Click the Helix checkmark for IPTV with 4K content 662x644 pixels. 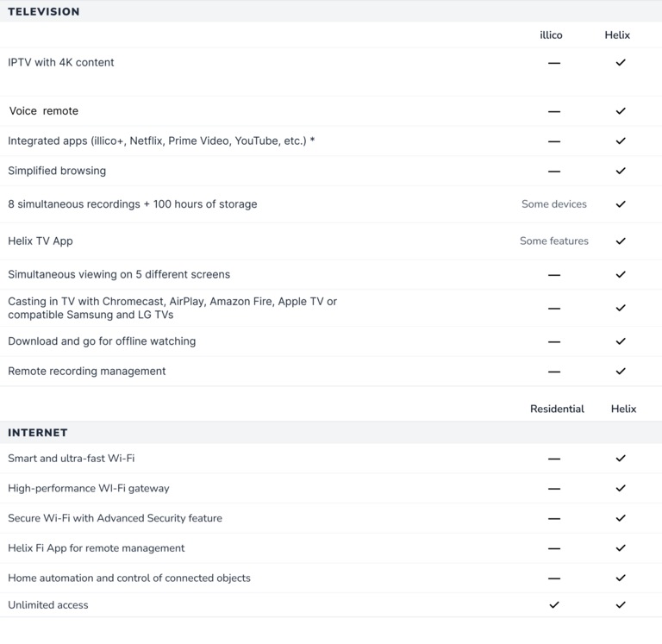point(621,62)
